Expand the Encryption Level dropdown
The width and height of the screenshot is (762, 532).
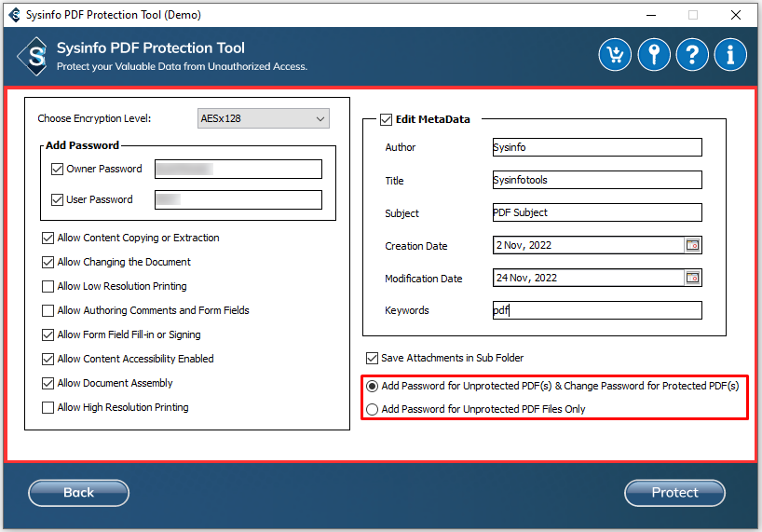click(x=264, y=118)
